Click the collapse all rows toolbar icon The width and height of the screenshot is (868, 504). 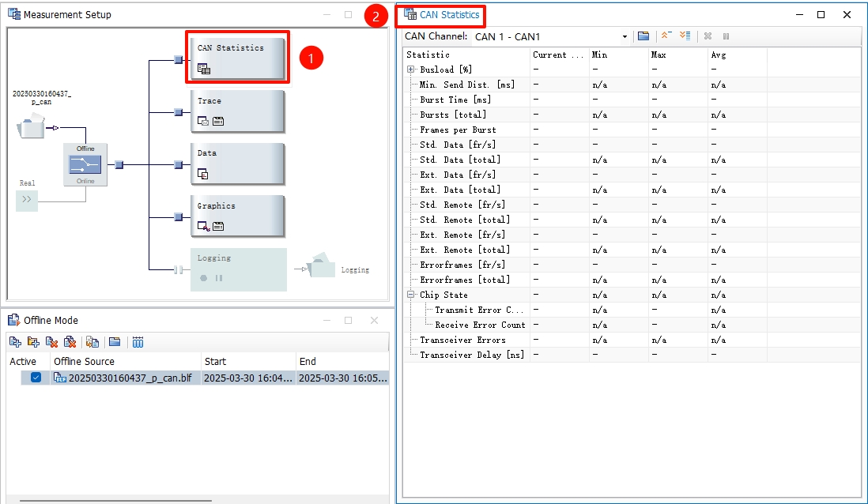(x=666, y=36)
